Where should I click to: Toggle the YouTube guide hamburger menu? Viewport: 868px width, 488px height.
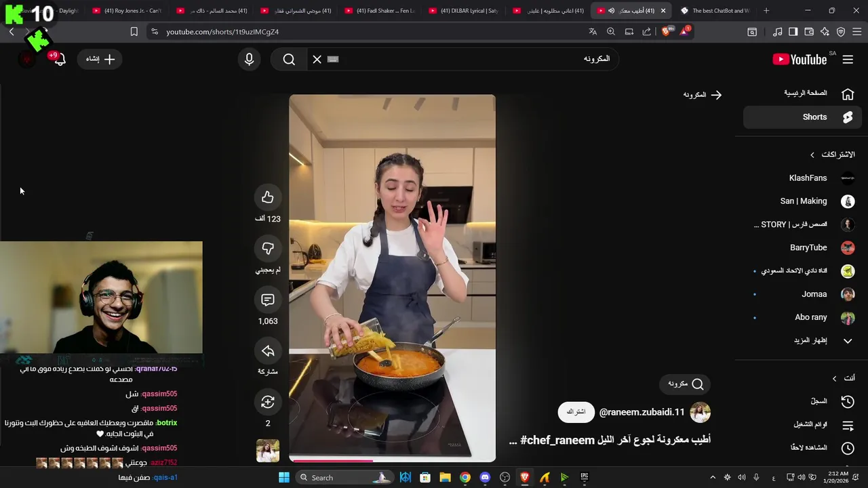848,60
